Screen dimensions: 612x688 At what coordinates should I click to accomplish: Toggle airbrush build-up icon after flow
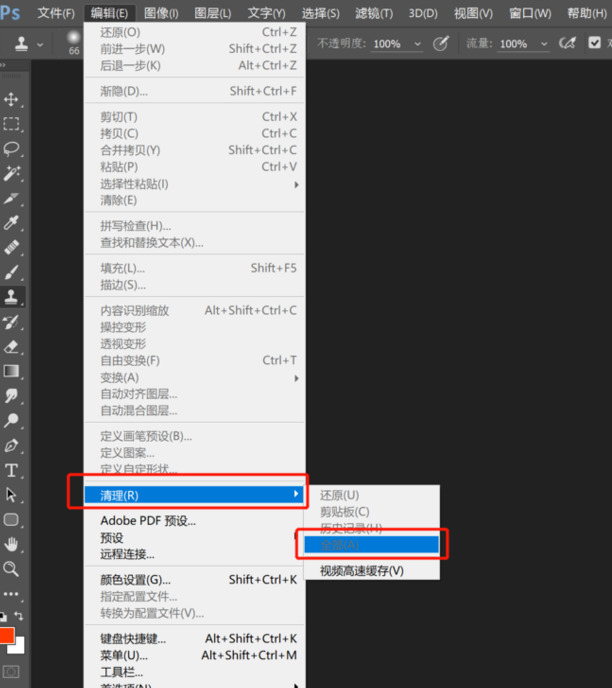(567, 43)
